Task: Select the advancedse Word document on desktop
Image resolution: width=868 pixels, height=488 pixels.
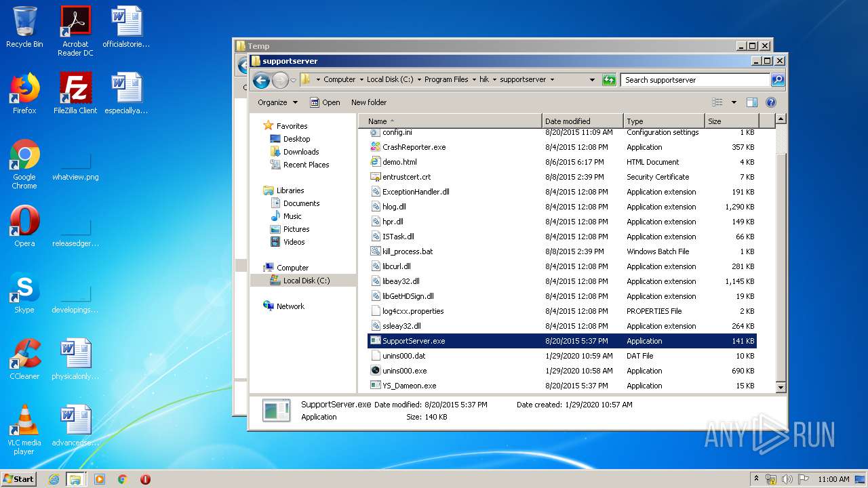Action: [x=75, y=426]
